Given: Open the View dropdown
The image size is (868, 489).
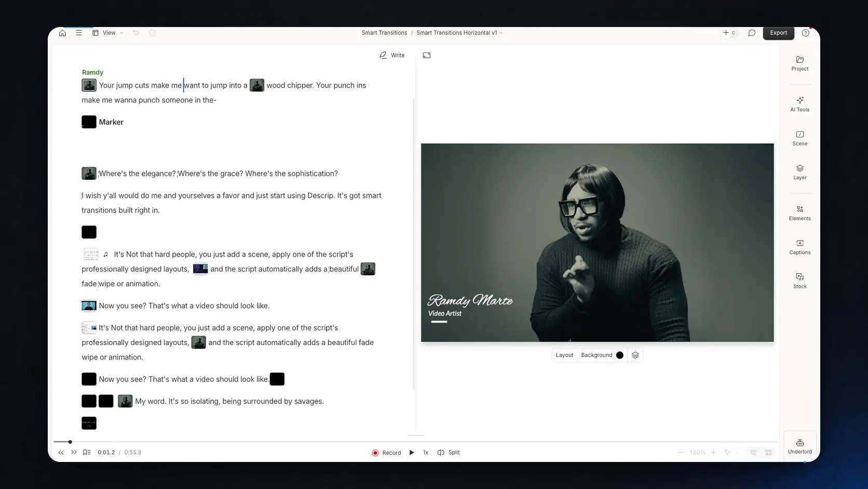Looking at the screenshot, I should point(108,33).
